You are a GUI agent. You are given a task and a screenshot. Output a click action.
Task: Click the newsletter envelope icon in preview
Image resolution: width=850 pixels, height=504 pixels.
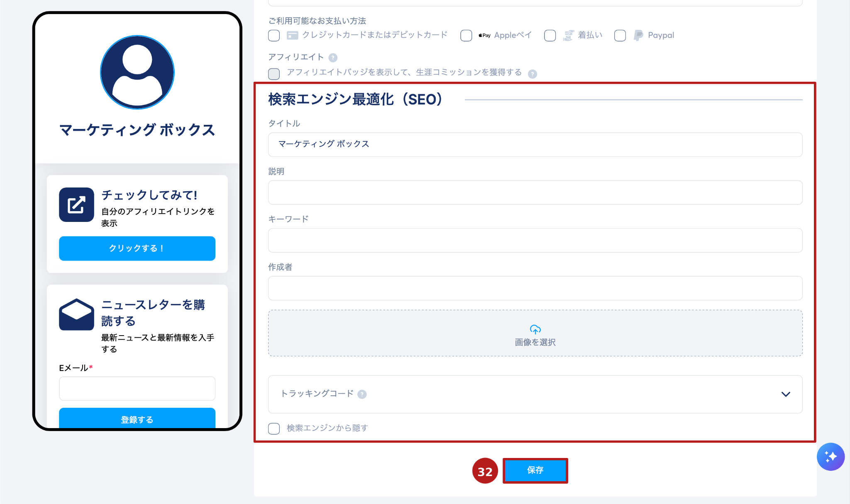(76, 314)
